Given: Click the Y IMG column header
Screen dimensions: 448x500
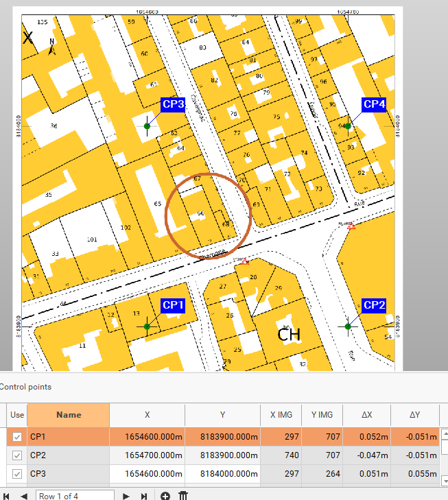Looking at the screenshot, I should click(322, 415).
